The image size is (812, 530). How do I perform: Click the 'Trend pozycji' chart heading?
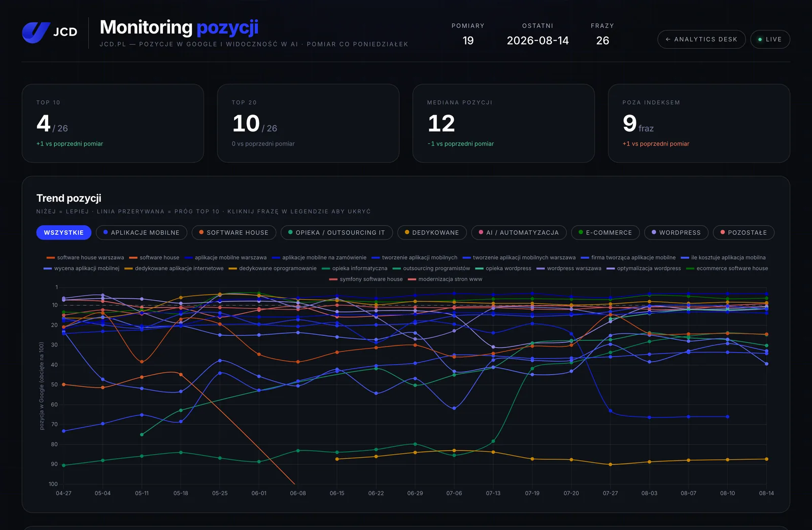(69, 198)
